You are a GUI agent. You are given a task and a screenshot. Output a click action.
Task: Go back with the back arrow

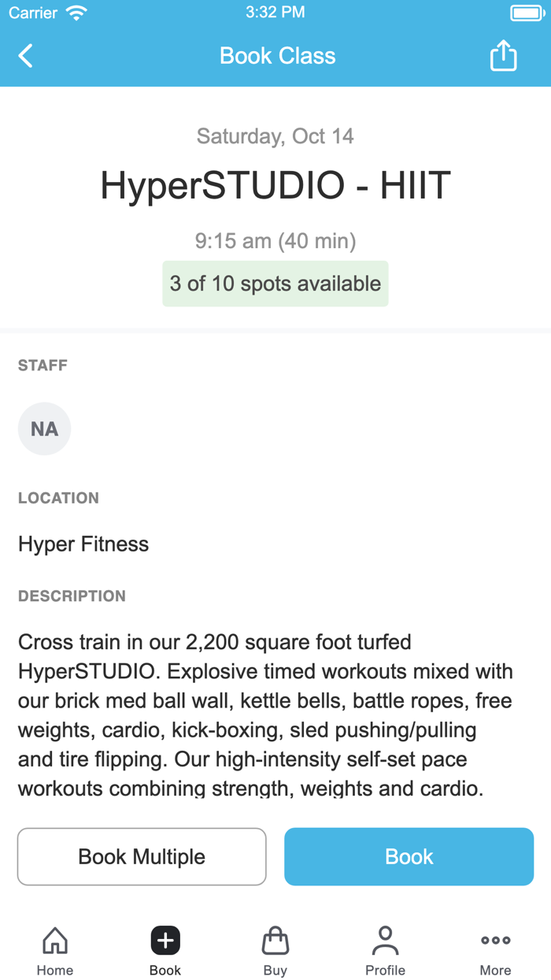pos(25,55)
